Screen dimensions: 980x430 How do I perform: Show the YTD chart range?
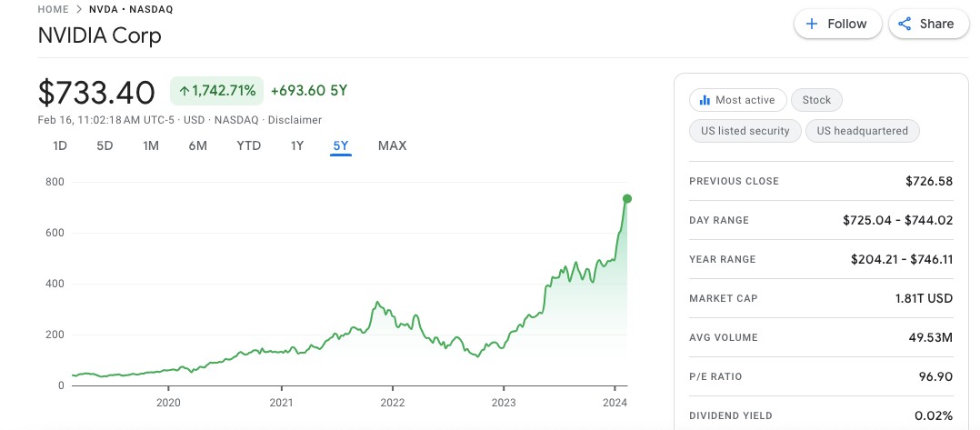click(x=248, y=145)
